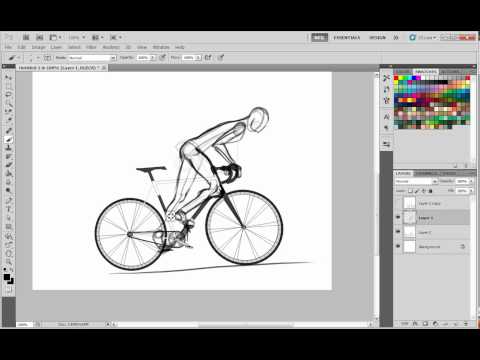The width and height of the screenshot is (480, 360).
Task: Create new fill or adjustment layer
Action: tap(435, 324)
